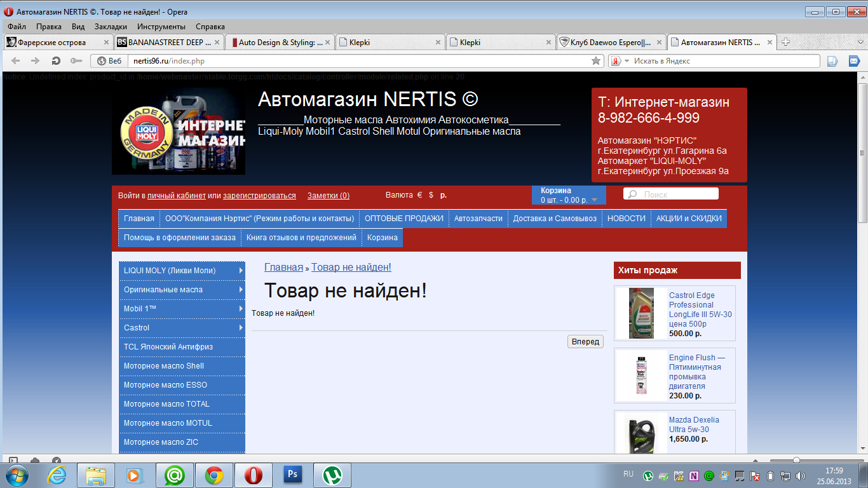Expand the Оригинальные масла submenu

(x=241, y=290)
